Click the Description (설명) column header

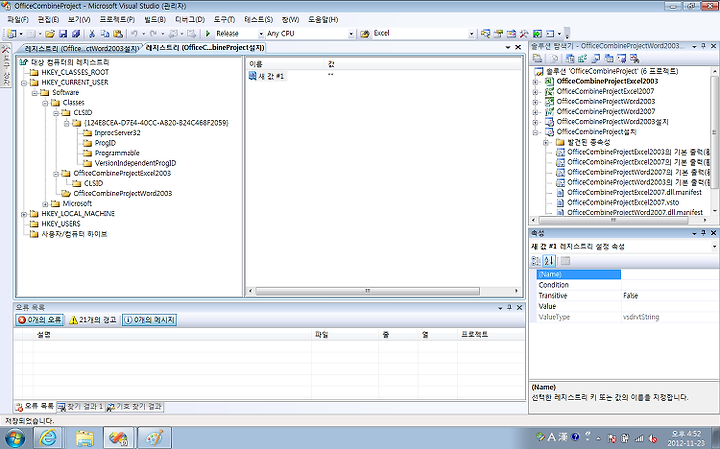click(172, 335)
